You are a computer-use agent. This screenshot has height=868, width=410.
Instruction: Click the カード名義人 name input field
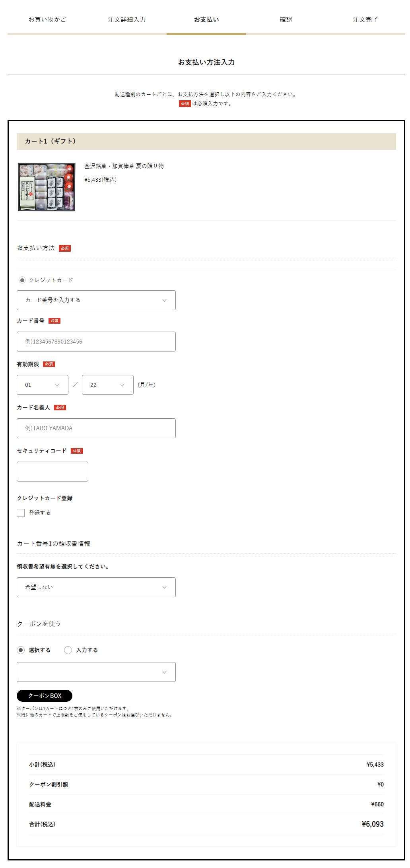pos(96,428)
